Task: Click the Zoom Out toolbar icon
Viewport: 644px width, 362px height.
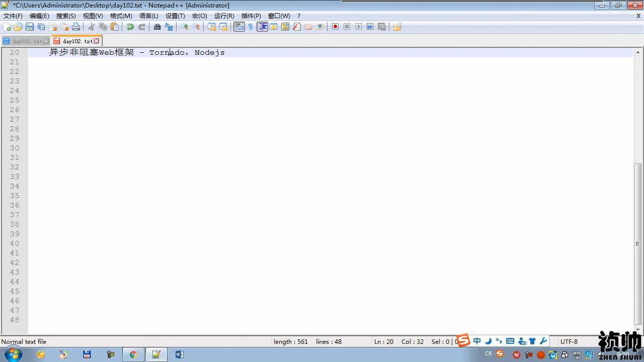Action: (x=196, y=27)
